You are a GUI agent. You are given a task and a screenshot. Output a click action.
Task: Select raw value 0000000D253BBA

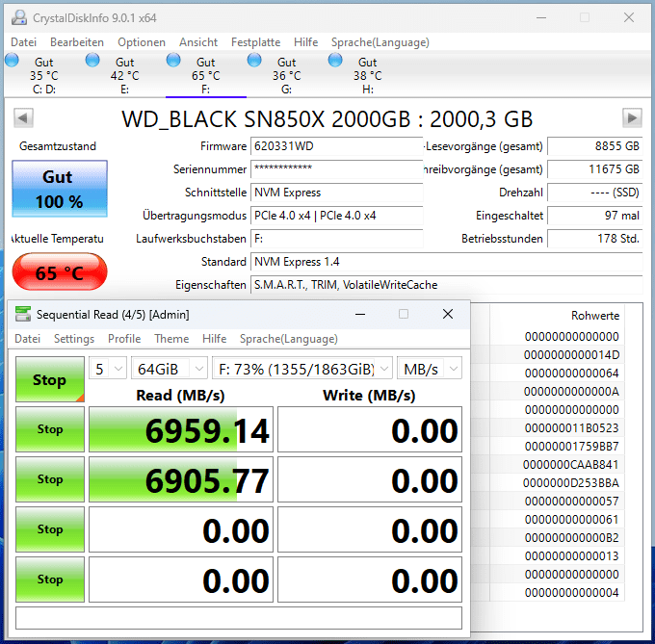pyautogui.click(x=570, y=482)
